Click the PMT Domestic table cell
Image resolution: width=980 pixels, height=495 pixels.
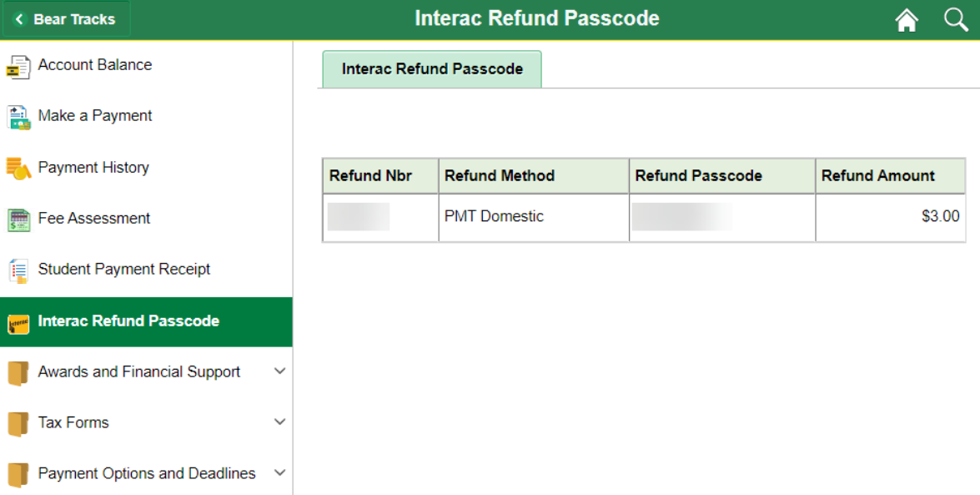[x=494, y=217]
